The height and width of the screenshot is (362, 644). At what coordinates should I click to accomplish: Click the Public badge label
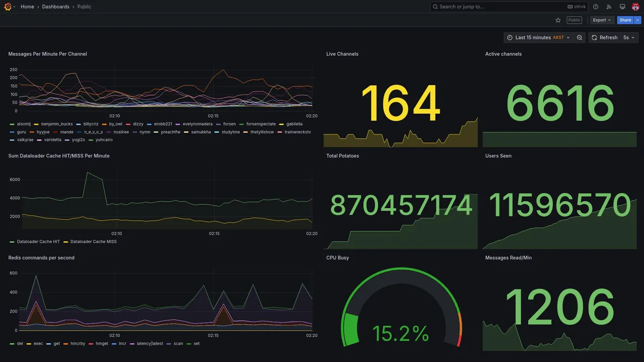[574, 20]
